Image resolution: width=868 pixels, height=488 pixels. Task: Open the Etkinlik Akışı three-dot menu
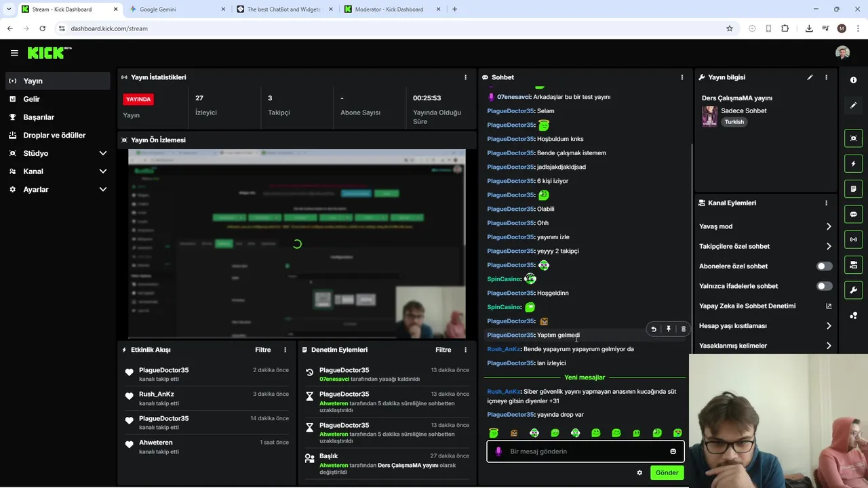click(285, 350)
